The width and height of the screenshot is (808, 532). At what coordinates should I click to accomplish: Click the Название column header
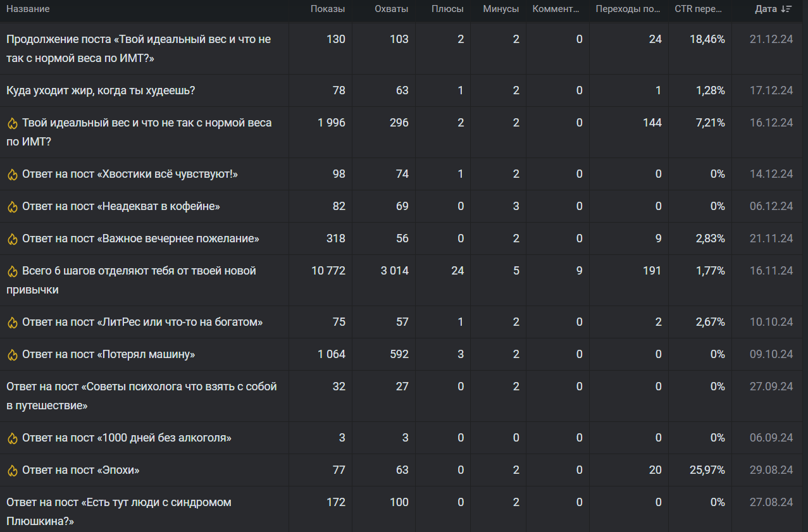click(x=28, y=9)
